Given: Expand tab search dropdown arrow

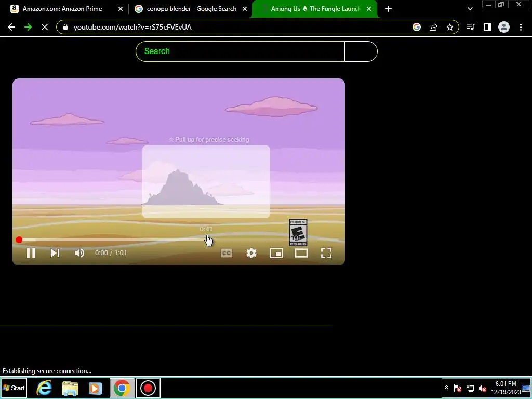Looking at the screenshot, I should pyautogui.click(x=470, y=9).
